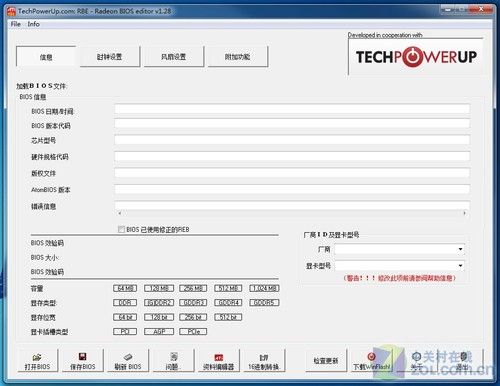500x386 pixels.
Task: Click the 128 MB capacity indicator
Action: point(159,288)
